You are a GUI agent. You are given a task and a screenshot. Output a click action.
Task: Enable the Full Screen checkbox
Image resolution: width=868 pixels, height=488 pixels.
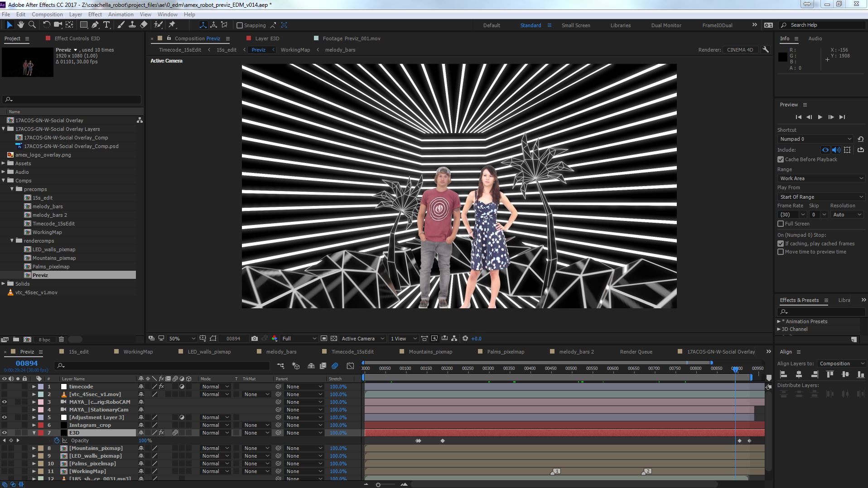click(781, 224)
